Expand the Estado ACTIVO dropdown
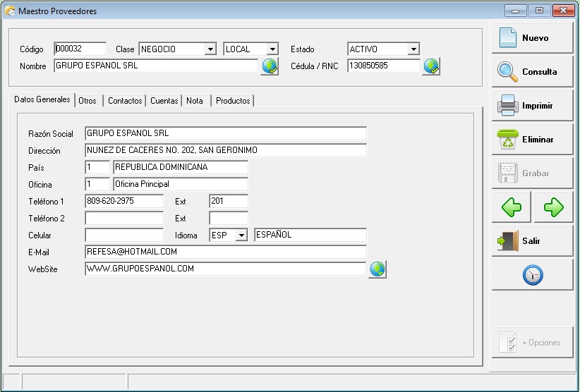 click(413, 49)
